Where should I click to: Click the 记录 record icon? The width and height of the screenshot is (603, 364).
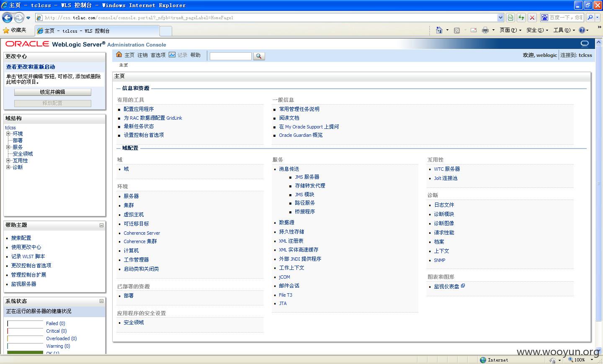[x=172, y=55]
